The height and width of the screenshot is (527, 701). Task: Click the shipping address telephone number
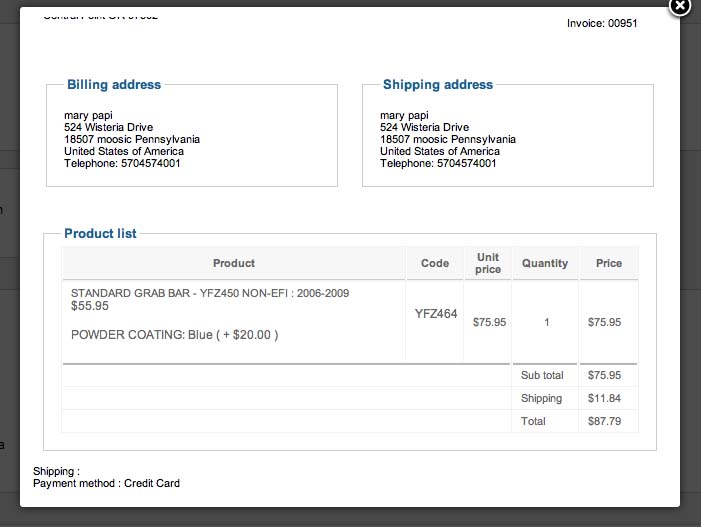click(x=438, y=164)
